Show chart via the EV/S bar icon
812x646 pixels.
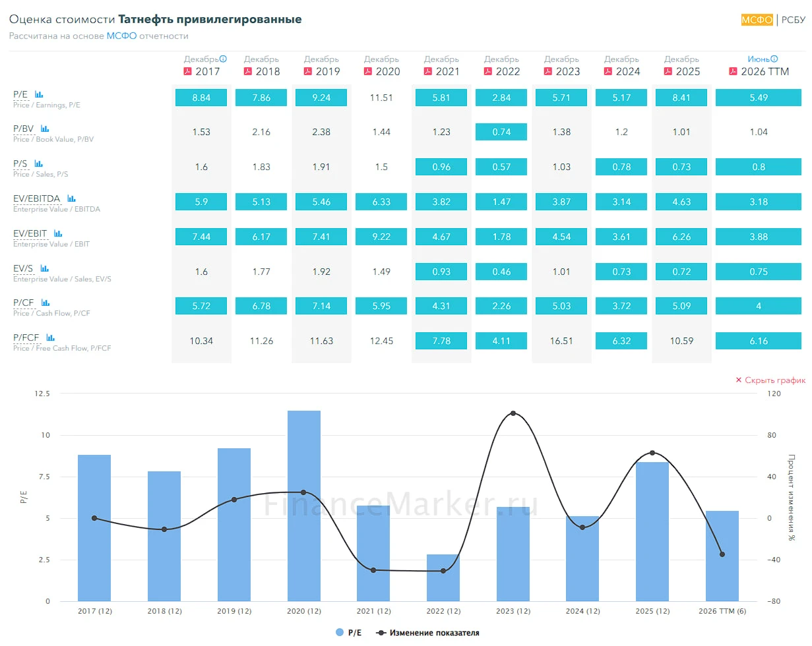coord(45,268)
